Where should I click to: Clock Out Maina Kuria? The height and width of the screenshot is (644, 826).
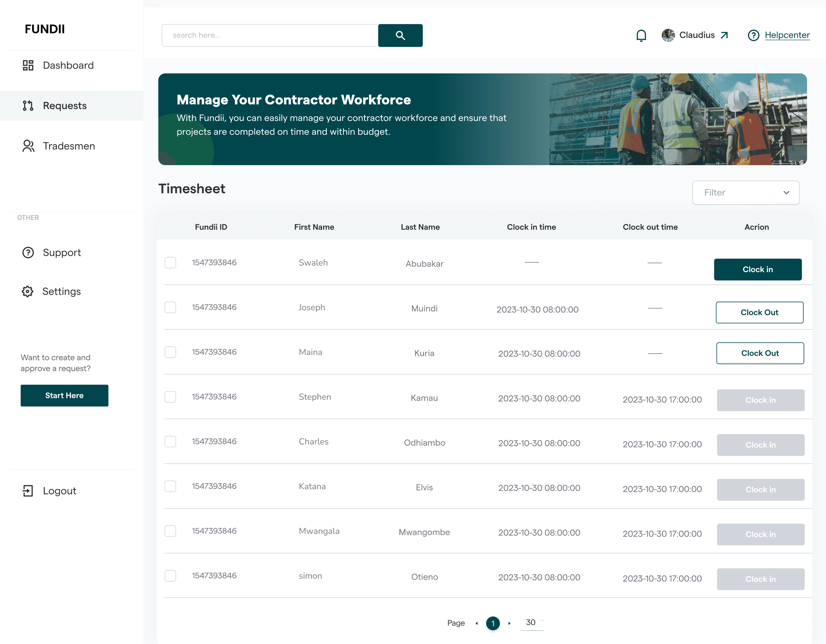click(x=760, y=353)
